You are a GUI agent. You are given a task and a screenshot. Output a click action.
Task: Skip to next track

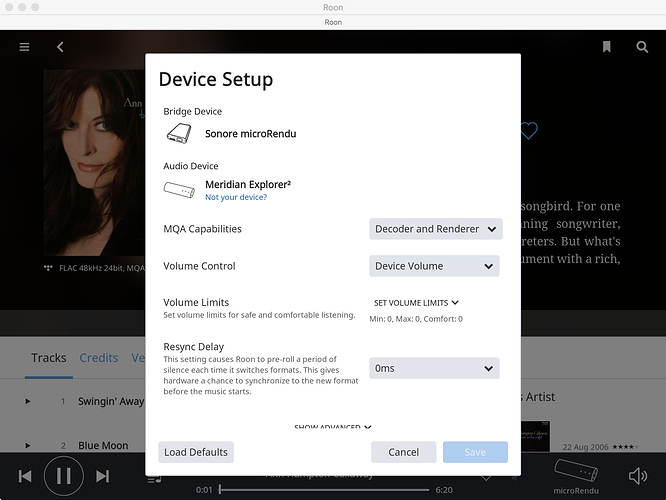(102, 476)
